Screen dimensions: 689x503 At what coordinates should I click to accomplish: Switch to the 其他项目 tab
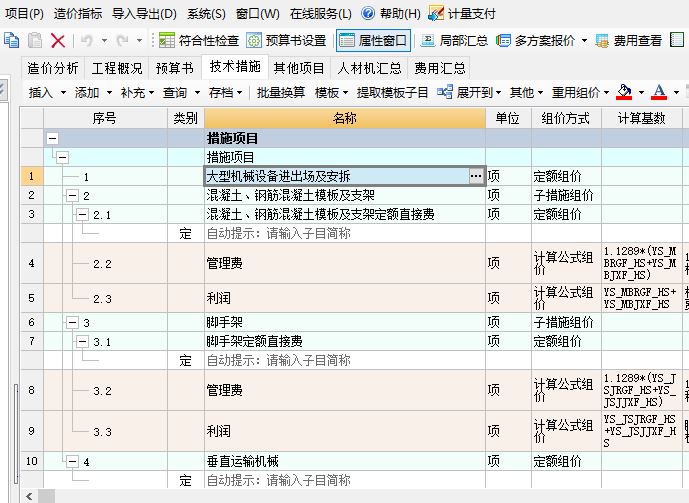click(x=299, y=68)
